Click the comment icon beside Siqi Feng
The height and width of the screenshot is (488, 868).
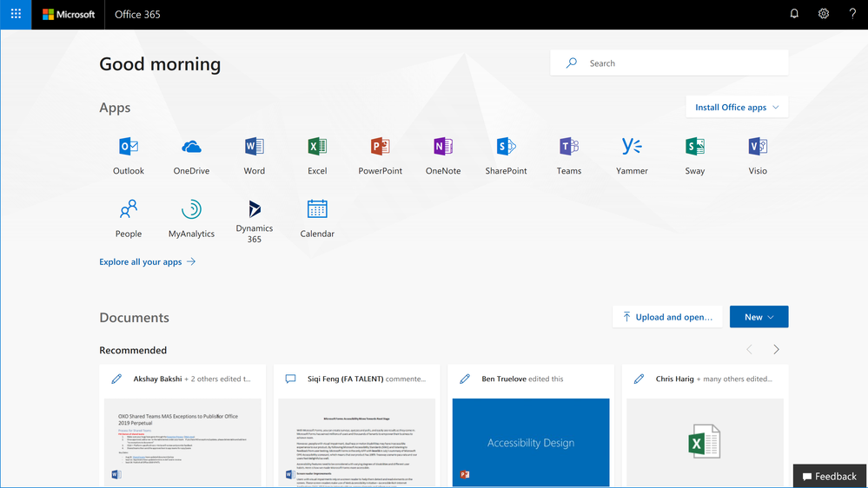(290, 379)
